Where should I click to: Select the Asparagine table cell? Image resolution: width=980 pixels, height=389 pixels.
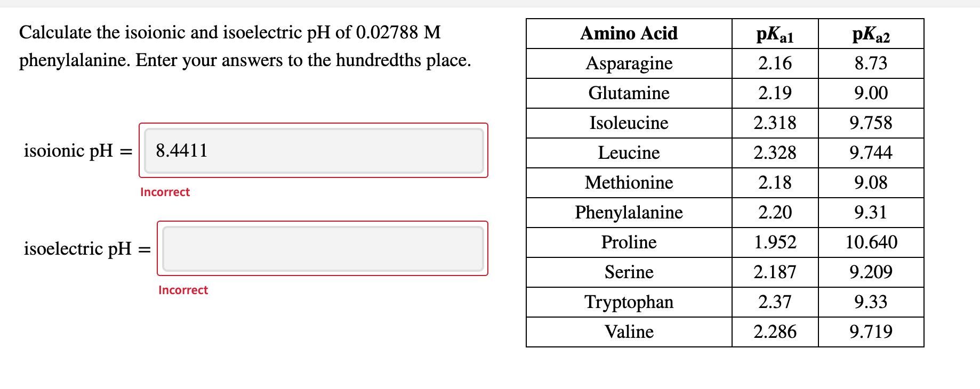[629, 63]
